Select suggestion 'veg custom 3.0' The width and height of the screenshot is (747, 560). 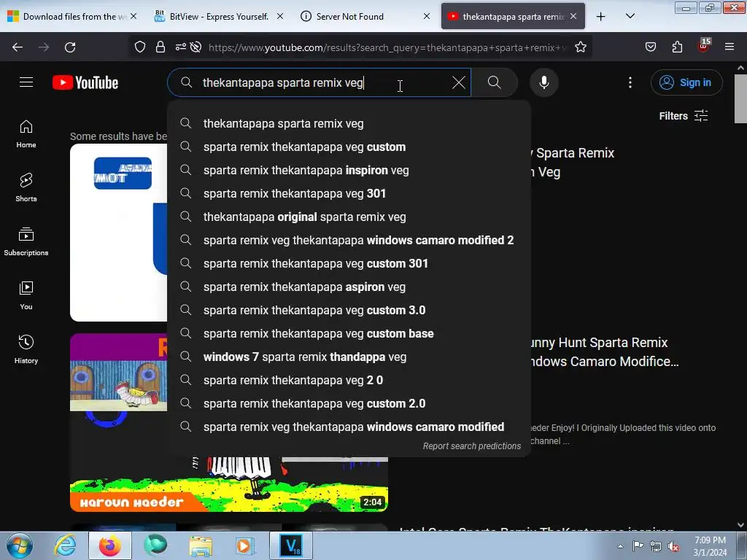point(349,310)
